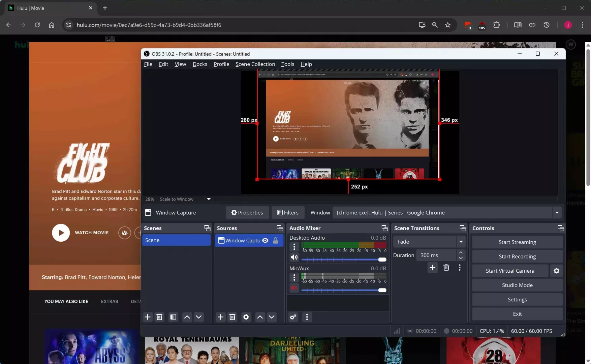Open OBS File menu
Viewport: 591px width, 364px height.
pyautogui.click(x=148, y=64)
